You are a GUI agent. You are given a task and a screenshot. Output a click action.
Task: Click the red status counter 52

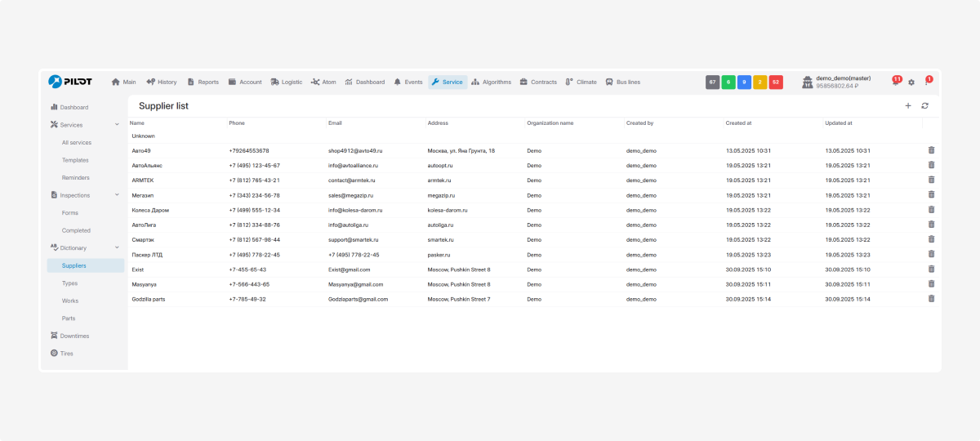775,82
